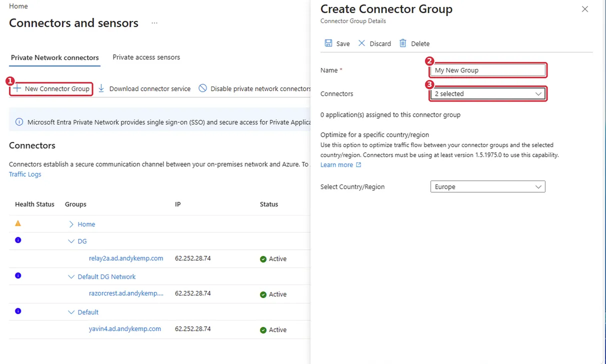Click the Delete button label
The width and height of the screenshot is (606, 364).
[420, 43]
